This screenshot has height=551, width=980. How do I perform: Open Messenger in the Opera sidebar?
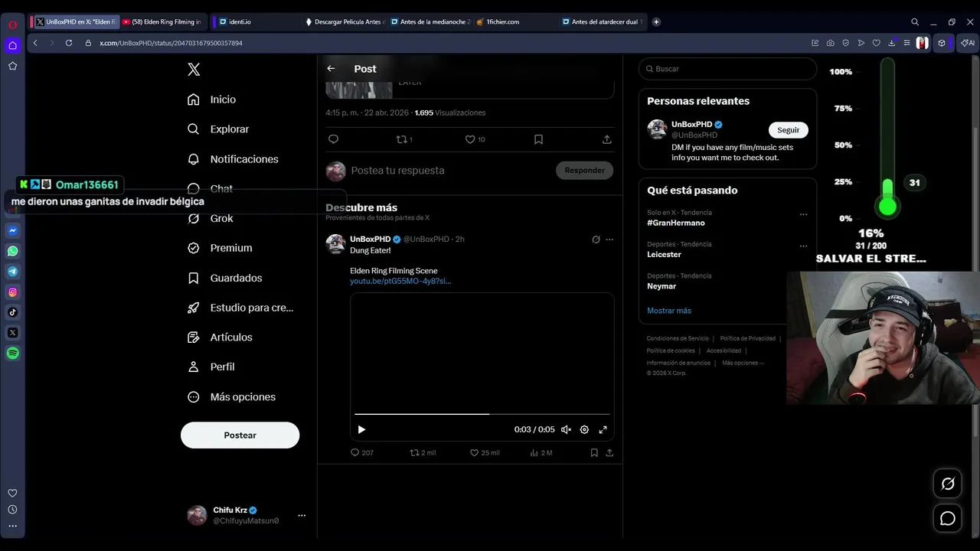pyautogui.click(x=12, y=230)
